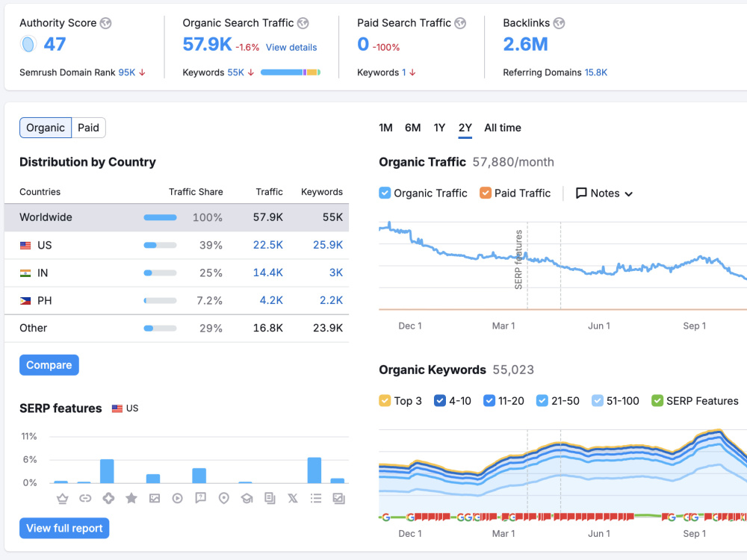Click the sitelinks chain icon
747x560 pixels.
coord(85,499)
